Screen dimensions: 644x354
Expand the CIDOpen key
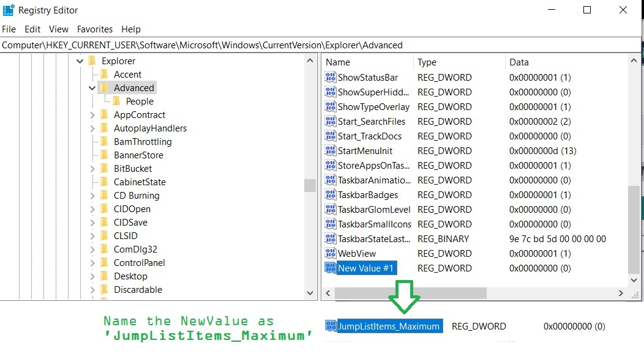click(92, 209)
